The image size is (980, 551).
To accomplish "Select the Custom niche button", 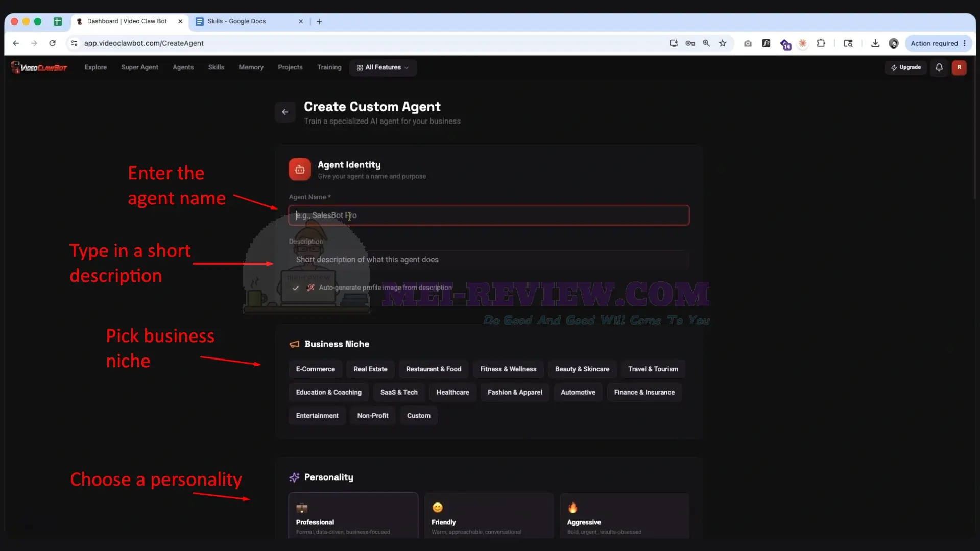I will [418, 416].
